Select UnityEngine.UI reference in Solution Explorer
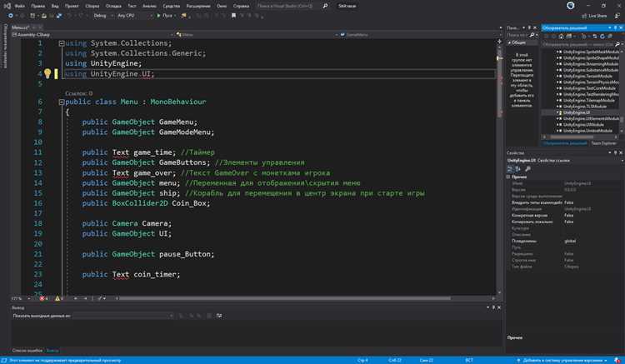 pyautogui.click(x=577, y=112)
